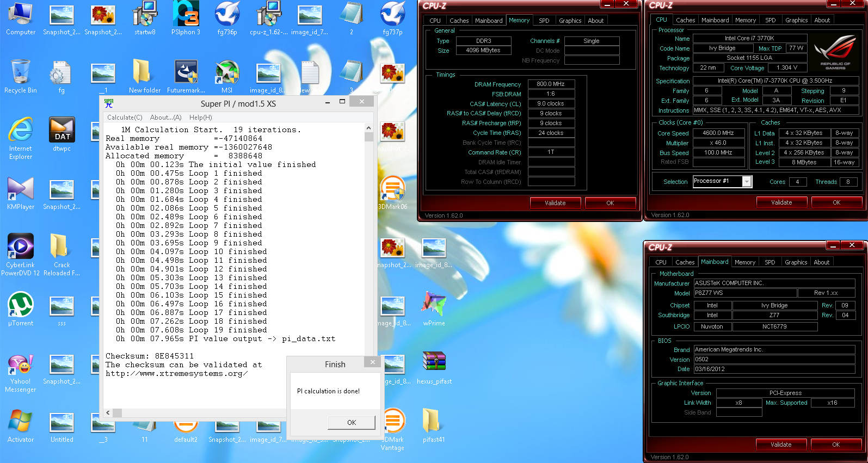Click the Super PI vertical scrollbar up arrow

pos(368,128)
